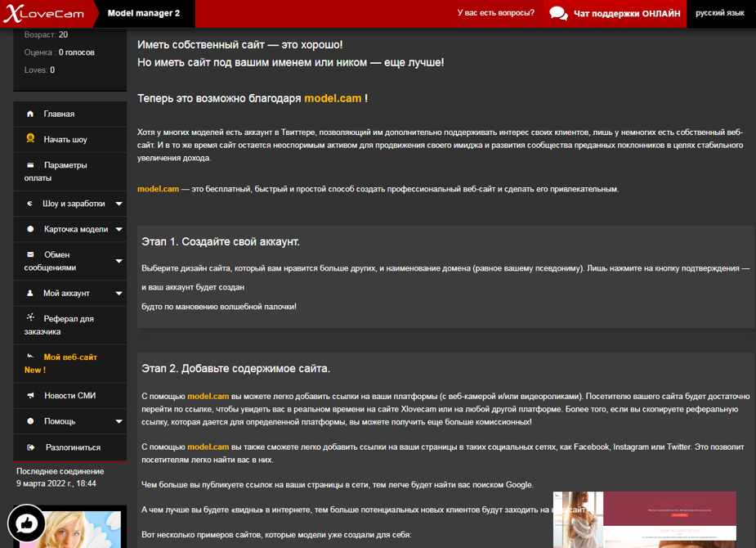This screenshot has height=548, width=756.
Task: Click the Этап 1. Создайте свой аккаунт heading
Action: (x=221, y=241)
